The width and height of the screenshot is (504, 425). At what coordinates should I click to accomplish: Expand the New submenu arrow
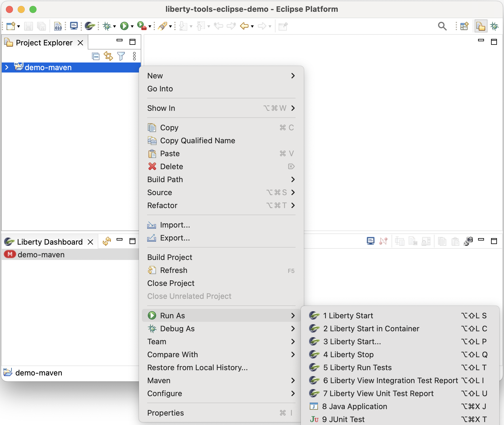[293, 76]
